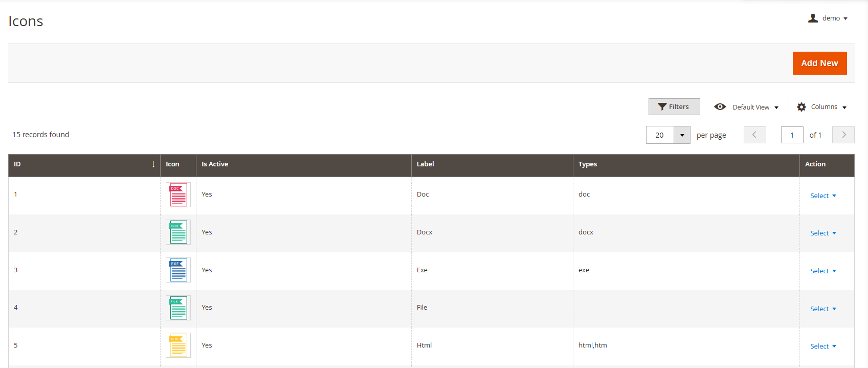Expand the Select action for Doc row
The width and height of the screenshot is (868, 368).
pyautogui.click(x=822, y=196)
